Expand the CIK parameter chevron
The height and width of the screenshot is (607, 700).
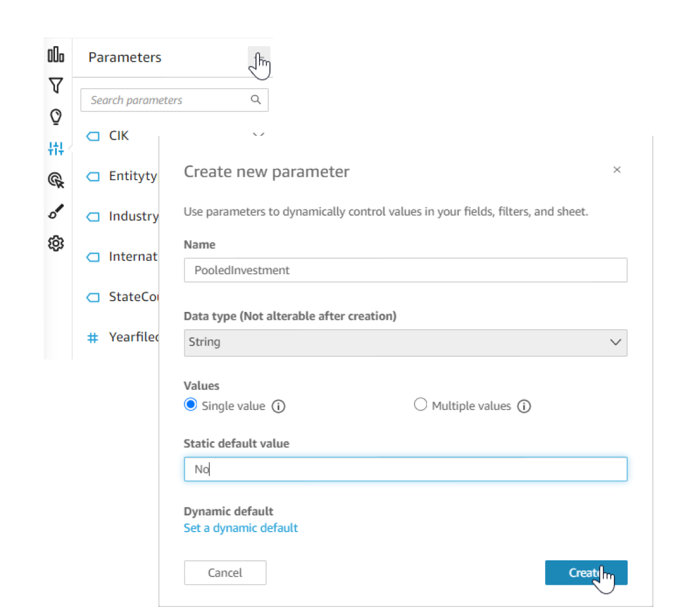tap(258, 135)
